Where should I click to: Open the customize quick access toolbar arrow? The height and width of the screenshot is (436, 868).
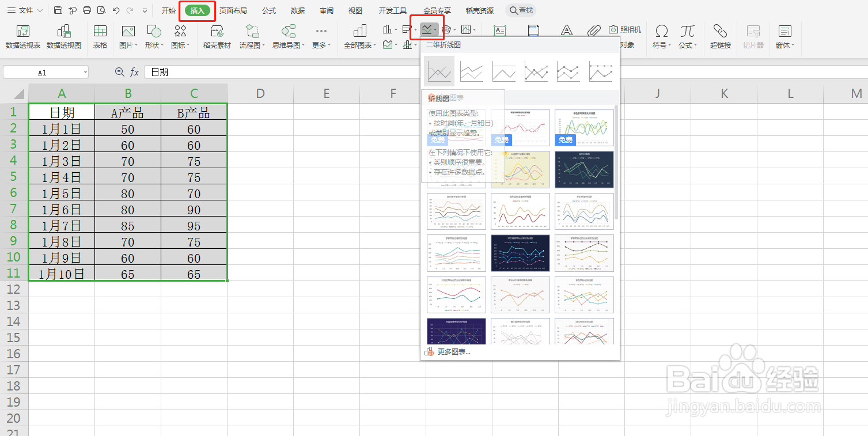click(145, 10)
